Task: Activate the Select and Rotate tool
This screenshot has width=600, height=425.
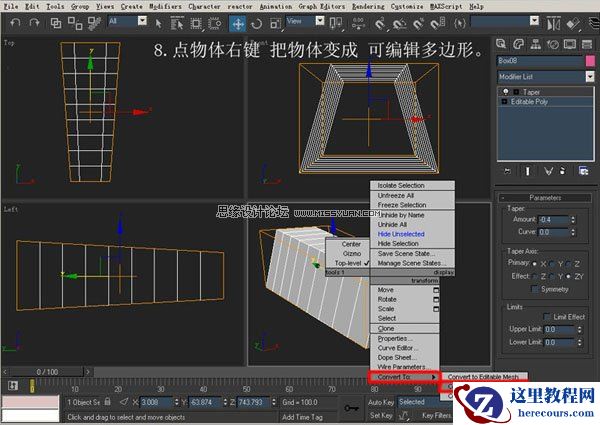Action: pyautogui.click(x=257, y=24)
